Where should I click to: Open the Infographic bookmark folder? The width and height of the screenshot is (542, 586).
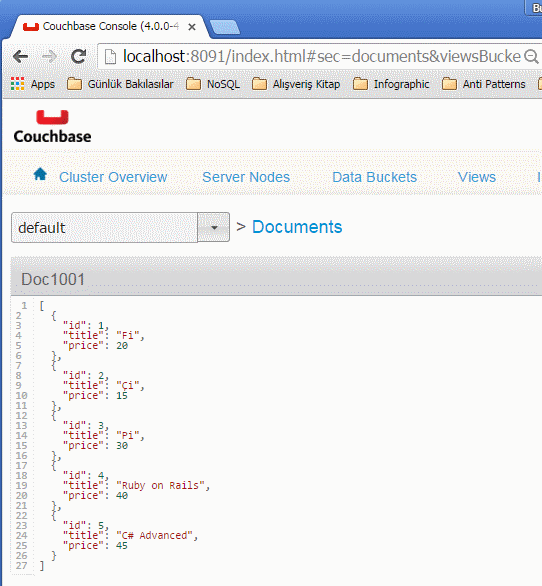click(391, 84)
